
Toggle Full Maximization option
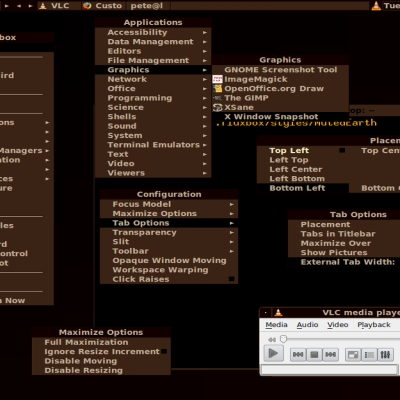101,342
